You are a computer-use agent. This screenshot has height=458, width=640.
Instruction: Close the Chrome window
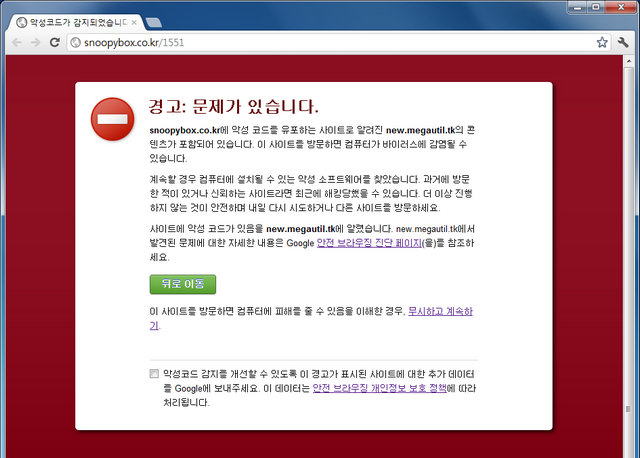(x=621, y=7)
